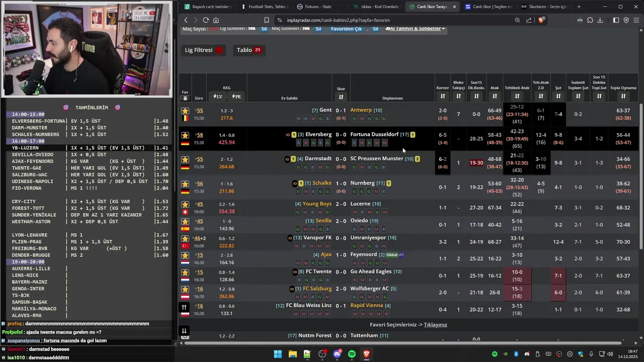Viewport: 644px width, 362px height.
Task: Switch to Canlı Skor | Seçilen tab
Action: (x=488, y=7)
